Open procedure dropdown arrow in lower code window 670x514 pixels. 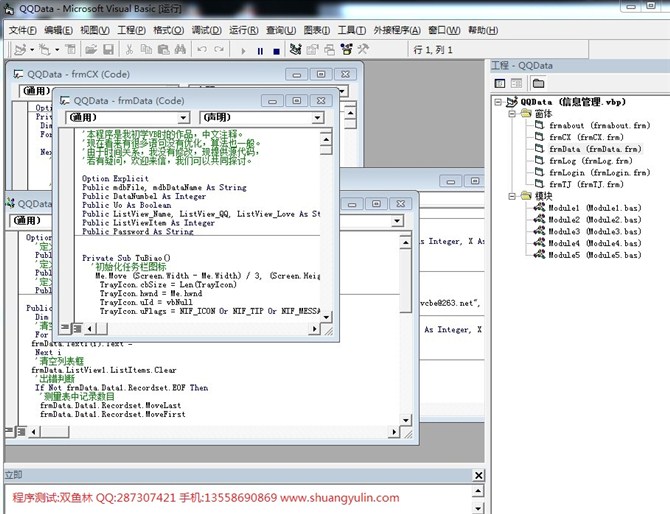[x=397, y=221]
